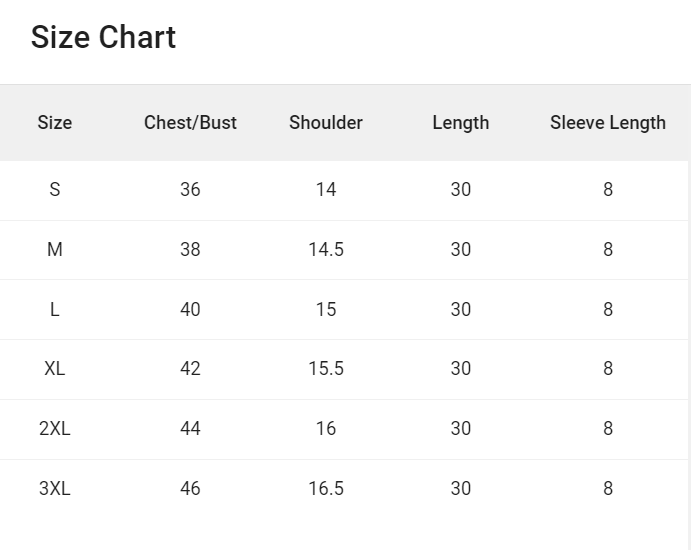Click the M size row label

pos(55,250)
